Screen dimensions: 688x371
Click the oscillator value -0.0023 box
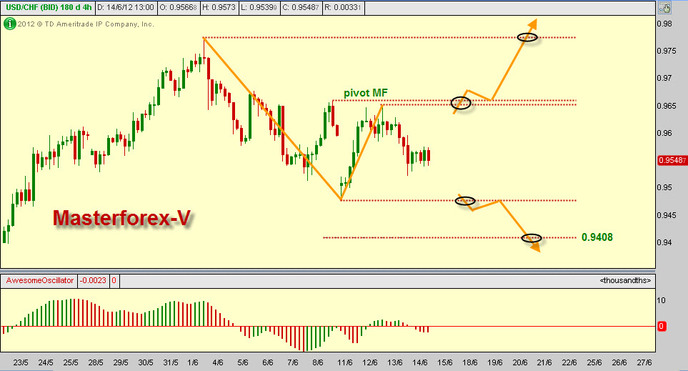(93, 281)
